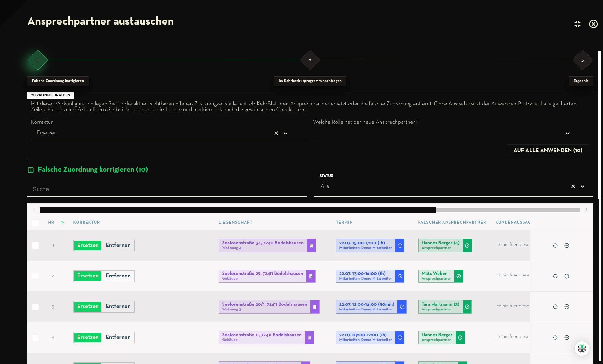Click clock icon of 13:00-16:00 appointment
Image resolution: width=603 pixels, height=364 pixels.
click(x=400, y=276)
